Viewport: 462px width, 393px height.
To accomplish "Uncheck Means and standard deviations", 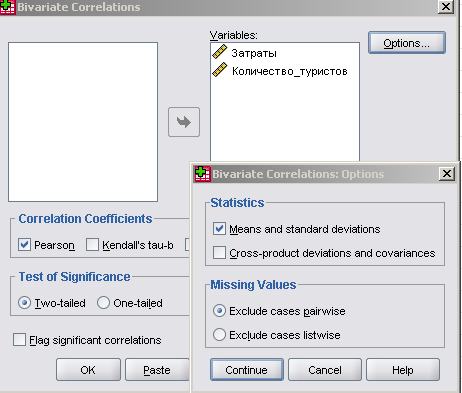I will pos(219,229).
